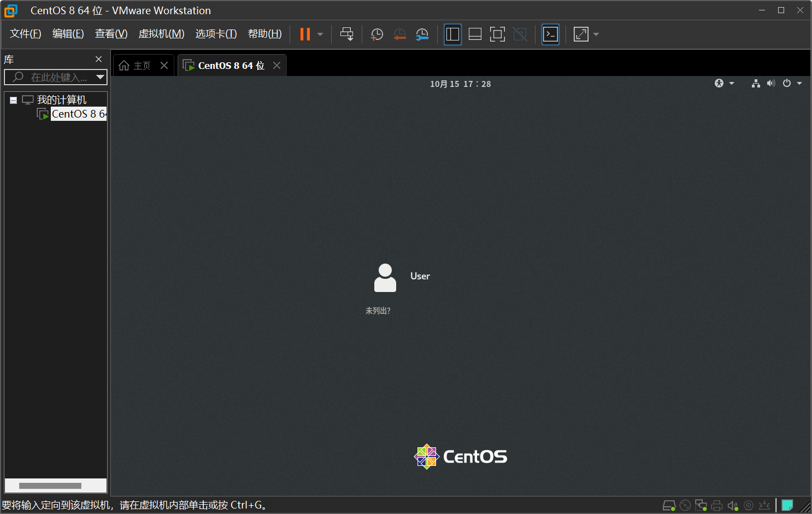Close the CentOS 8 64 位 tab

(276, 66)
